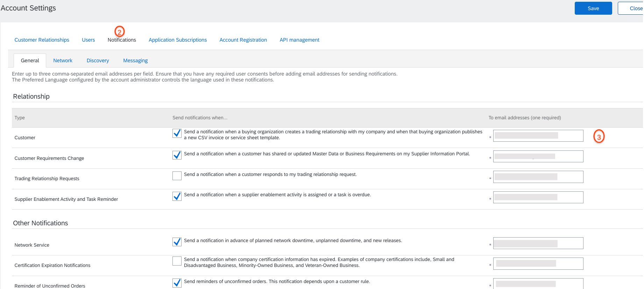Open the Application Subscriptions tab
Screen dimensions: 644x289
(x=178, y=40)
